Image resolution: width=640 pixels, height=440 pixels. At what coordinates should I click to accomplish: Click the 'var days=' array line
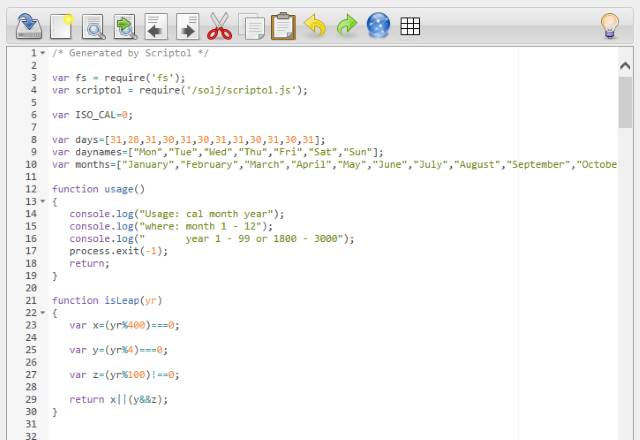[x=189, y=140]
